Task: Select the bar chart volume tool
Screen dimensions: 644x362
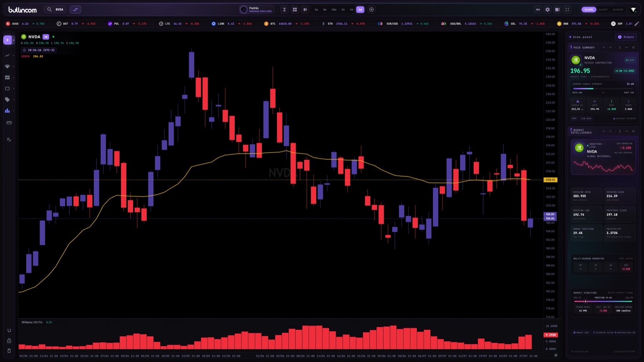Action: (7, 111)
